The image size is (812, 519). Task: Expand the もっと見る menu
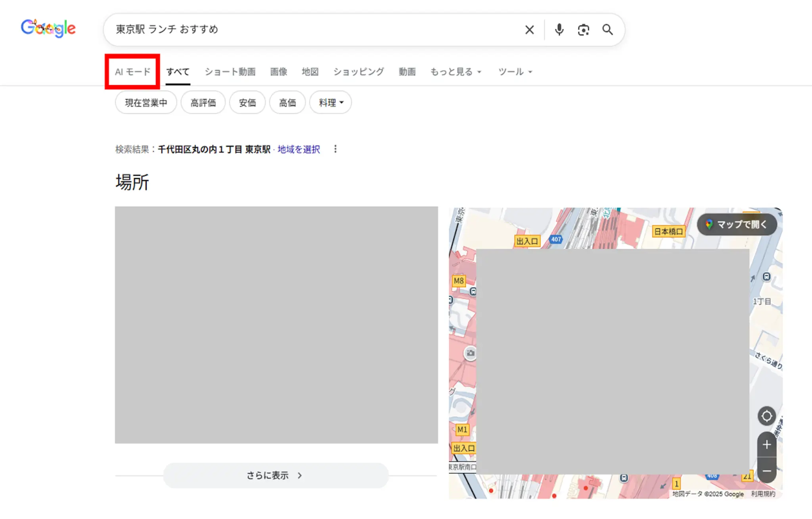pos(456,72)
